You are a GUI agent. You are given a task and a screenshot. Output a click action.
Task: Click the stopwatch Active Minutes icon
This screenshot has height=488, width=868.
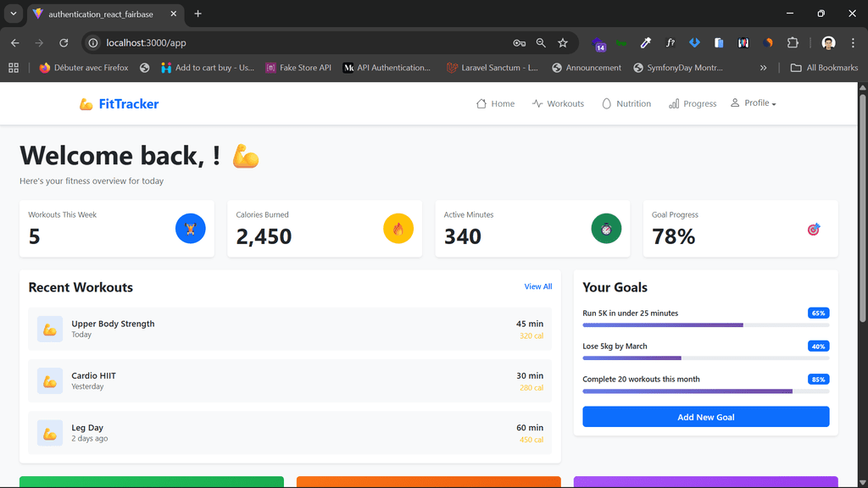pos(606,229)
